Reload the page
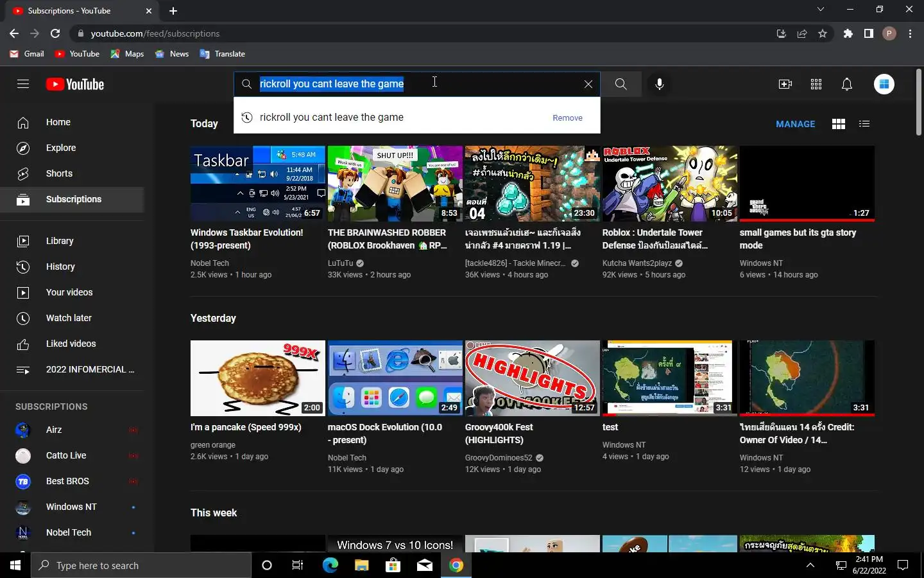This screenshot has width=924, height=578. click(55, 33)
